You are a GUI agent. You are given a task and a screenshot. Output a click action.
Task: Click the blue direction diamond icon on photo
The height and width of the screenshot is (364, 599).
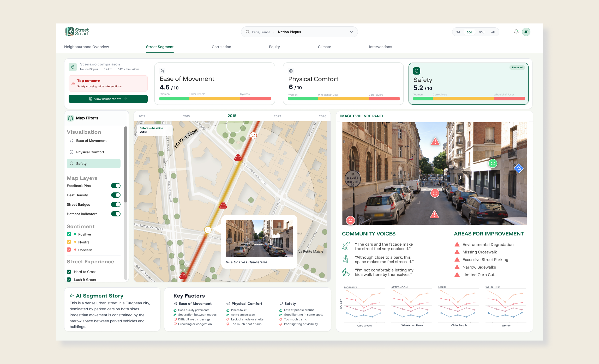point(519,168)
